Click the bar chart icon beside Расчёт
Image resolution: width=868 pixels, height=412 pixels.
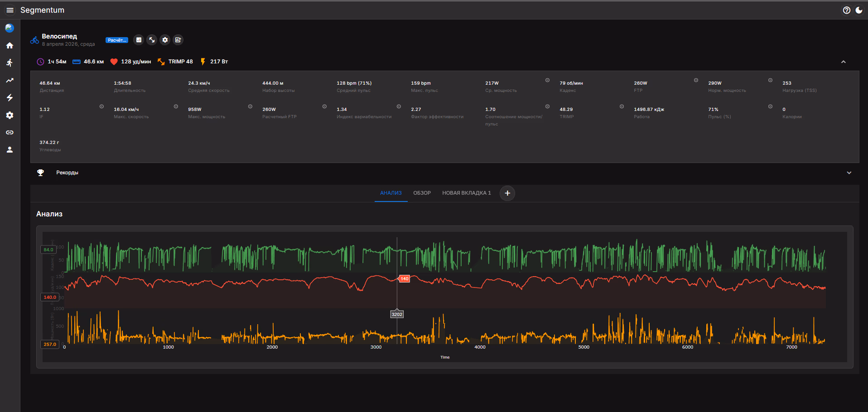[139, 40]
